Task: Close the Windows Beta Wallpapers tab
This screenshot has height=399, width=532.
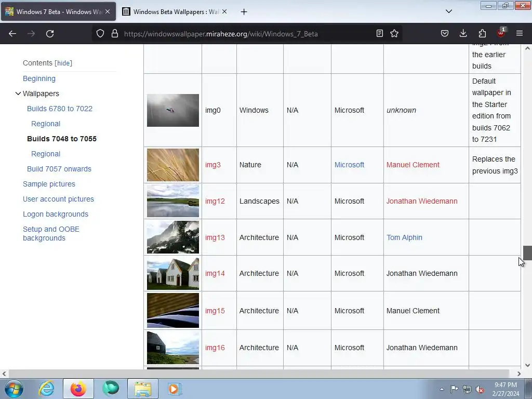Action: (224, 11)
